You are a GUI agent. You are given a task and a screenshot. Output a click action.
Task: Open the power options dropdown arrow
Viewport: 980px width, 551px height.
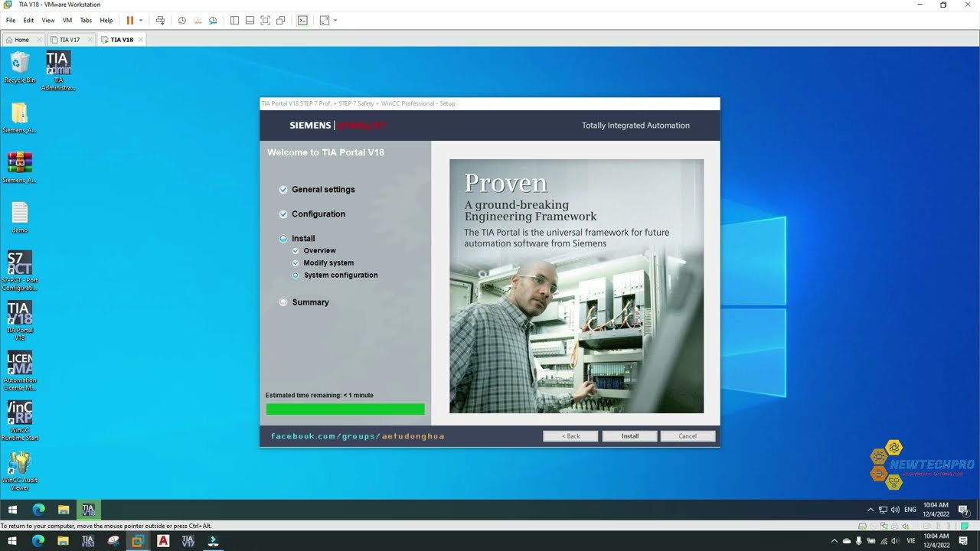(x=141, y=21)
